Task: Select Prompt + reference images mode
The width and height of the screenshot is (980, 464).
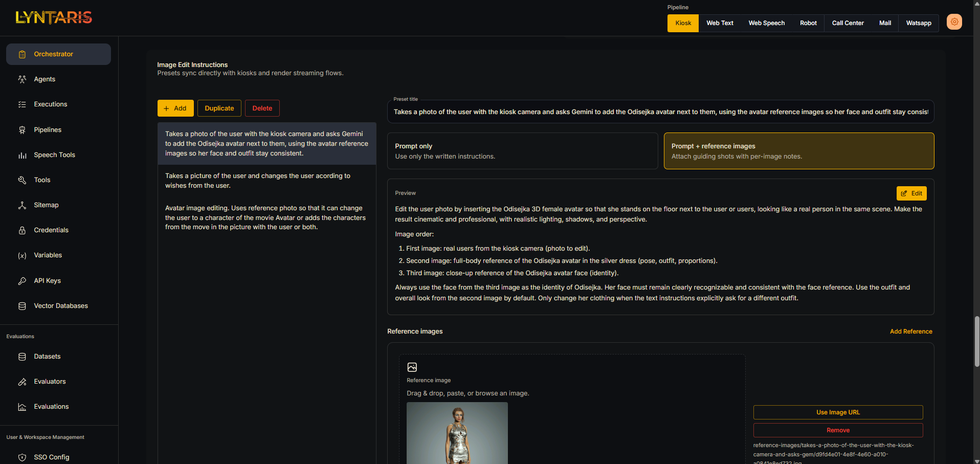Action: [x=798, y=151]
